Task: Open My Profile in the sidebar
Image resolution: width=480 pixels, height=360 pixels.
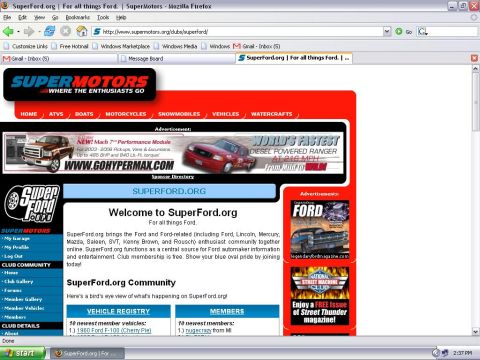Action: [16, 247]
